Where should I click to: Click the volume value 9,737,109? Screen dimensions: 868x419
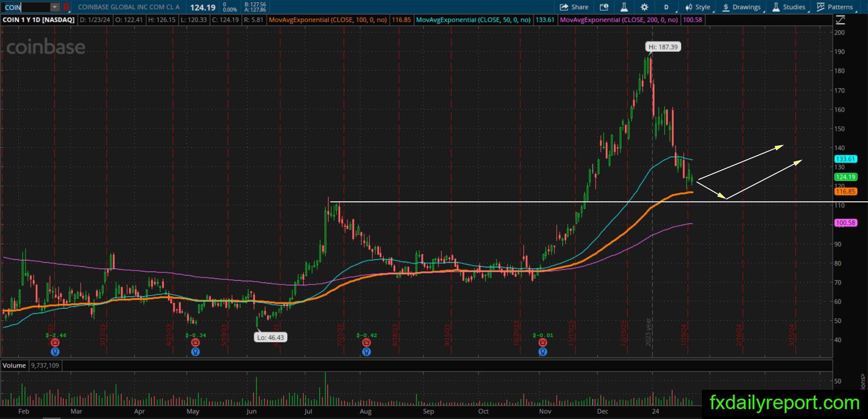pyautogui.click(x=45, y=366)
